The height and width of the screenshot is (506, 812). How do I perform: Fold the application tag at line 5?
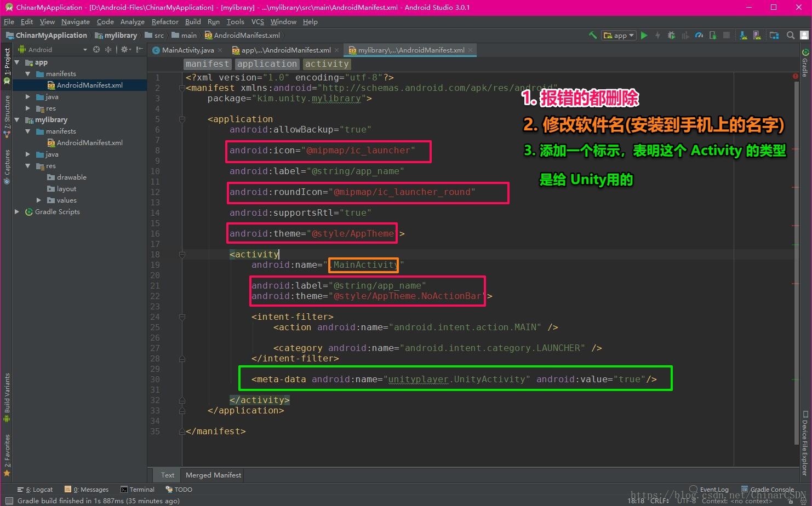[182, 119]
